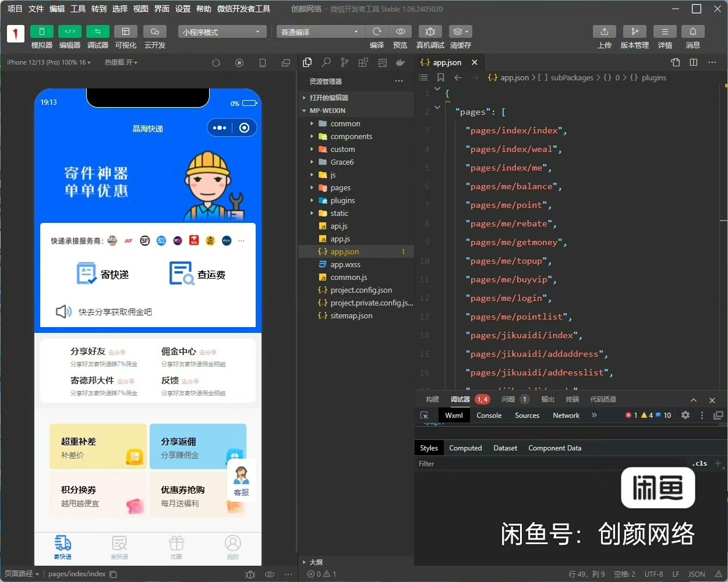This screenshot has width=728, height=582.
Task: Tap the 我的 tab in simulator
Action: 233,548
